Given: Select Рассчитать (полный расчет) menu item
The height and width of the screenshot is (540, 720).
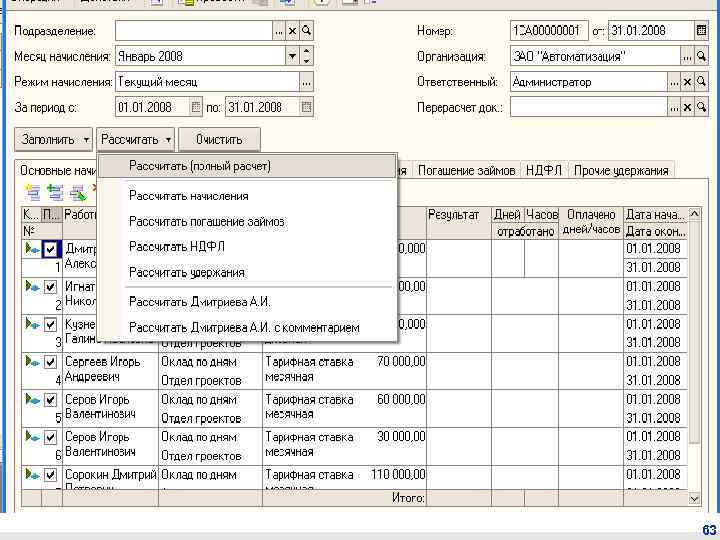Looking at the screenshot, I should point(248,166).
